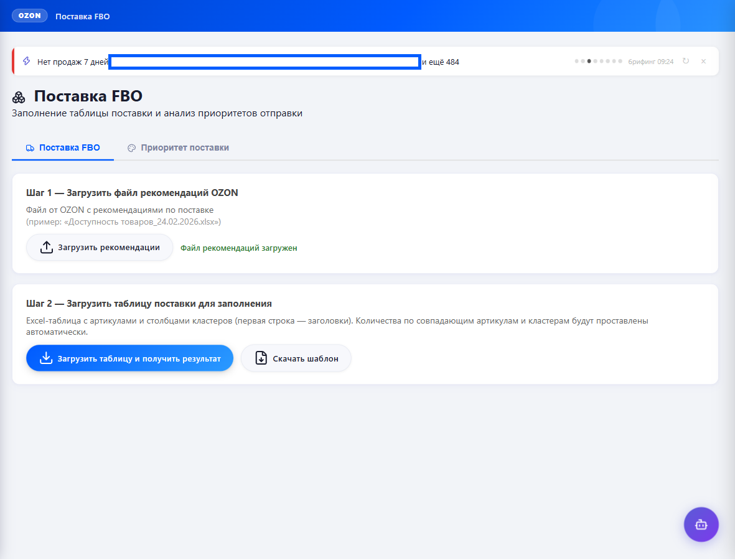This screenshot has height=560, width=735.
Task: Click 'Файл рекомендаций загружен' status text
Action: pyautogui.click(x=238, y=248)
